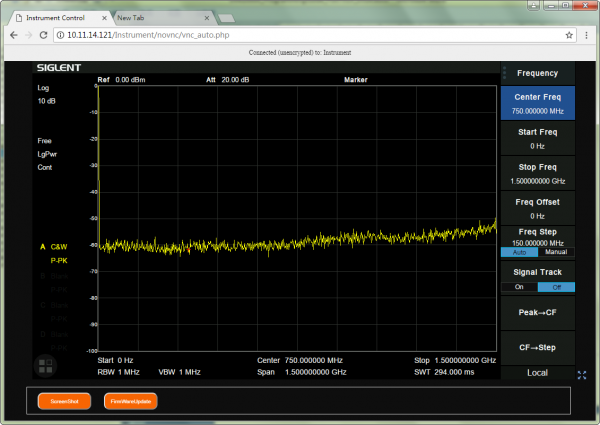This screenshot has width=600, height=425.
Task: Click the Peak→CF softkey
Action: pyautogui.click(x=537, y=313)
